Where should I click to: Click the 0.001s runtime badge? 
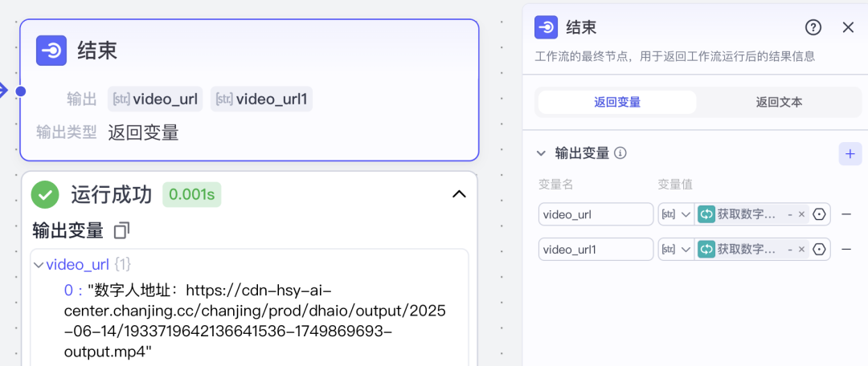click(191, 194)
